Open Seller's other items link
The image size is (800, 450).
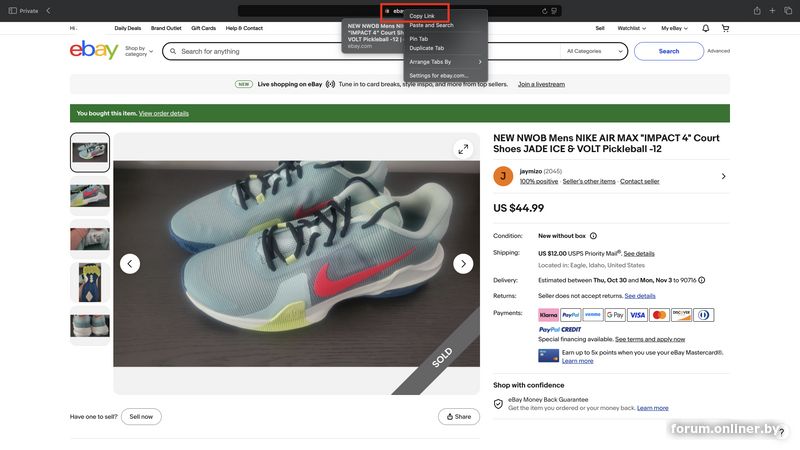point(589,181)
